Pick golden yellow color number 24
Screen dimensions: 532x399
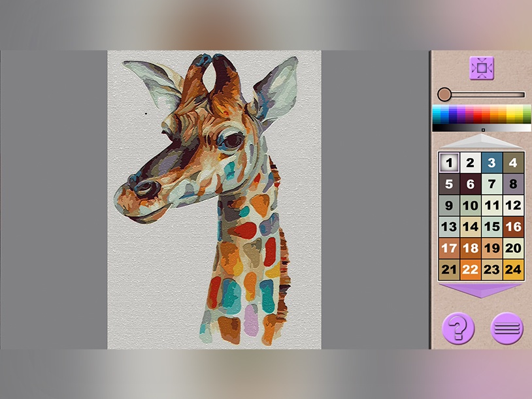513,270
